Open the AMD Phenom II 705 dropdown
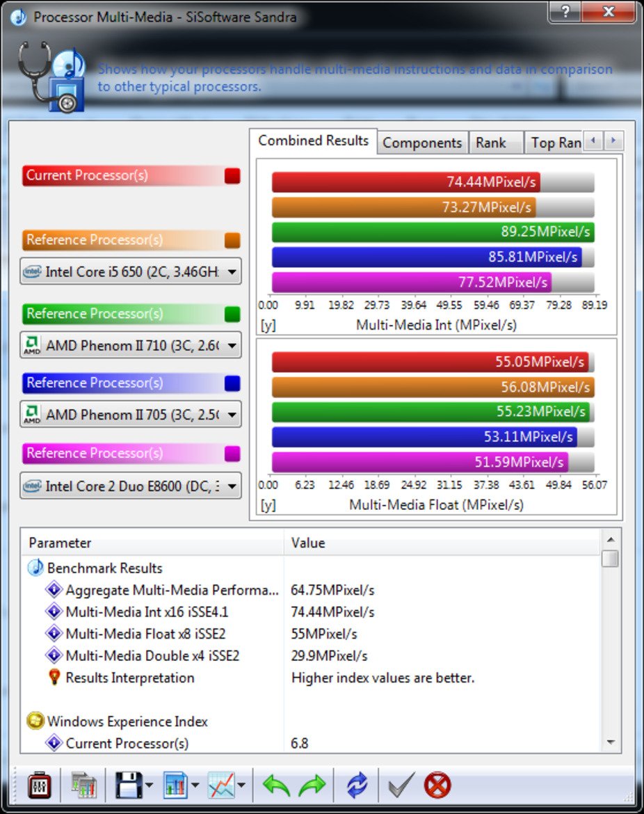The width and height of the screenshot is (644, 814). coord(131,414)
